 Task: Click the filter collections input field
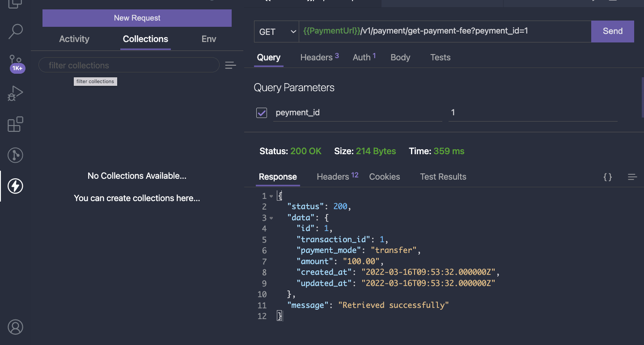(x=129, y=65)
